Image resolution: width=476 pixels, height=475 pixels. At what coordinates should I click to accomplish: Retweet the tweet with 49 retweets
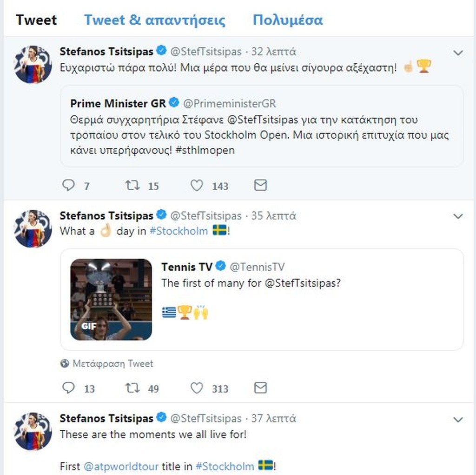pyautogui.click(x=132, y=388)
